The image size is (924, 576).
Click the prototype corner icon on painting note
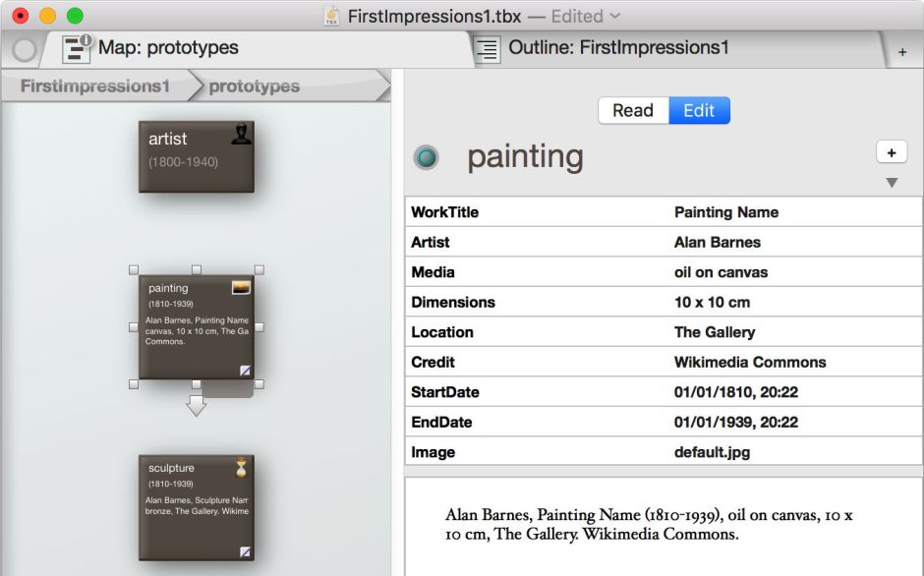[246, 371]
